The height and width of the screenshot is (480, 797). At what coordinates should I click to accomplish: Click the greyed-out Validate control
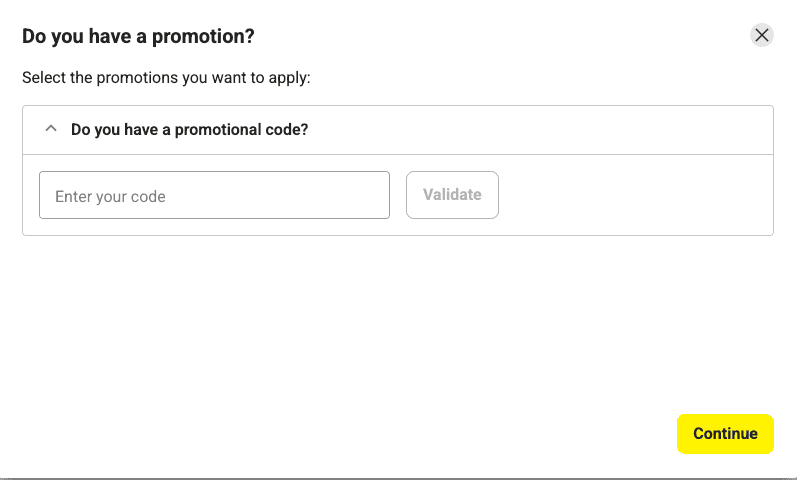(452, 195)
